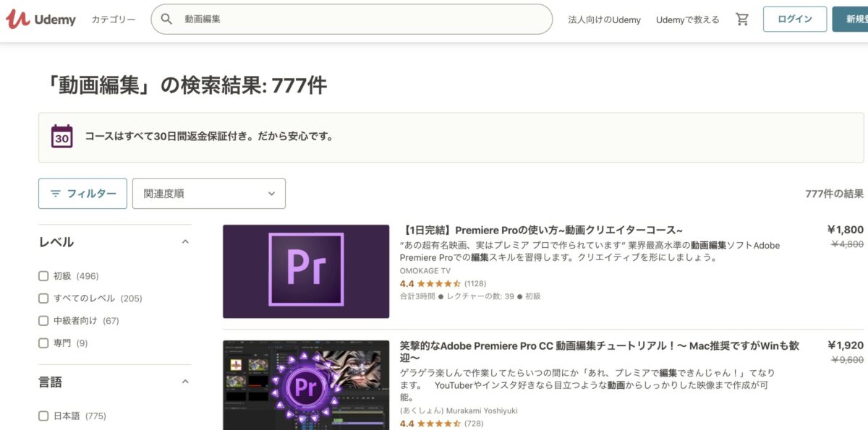868x430 pixels.
Task: Collapse the レベル filter section
Action: coord(185,242)
